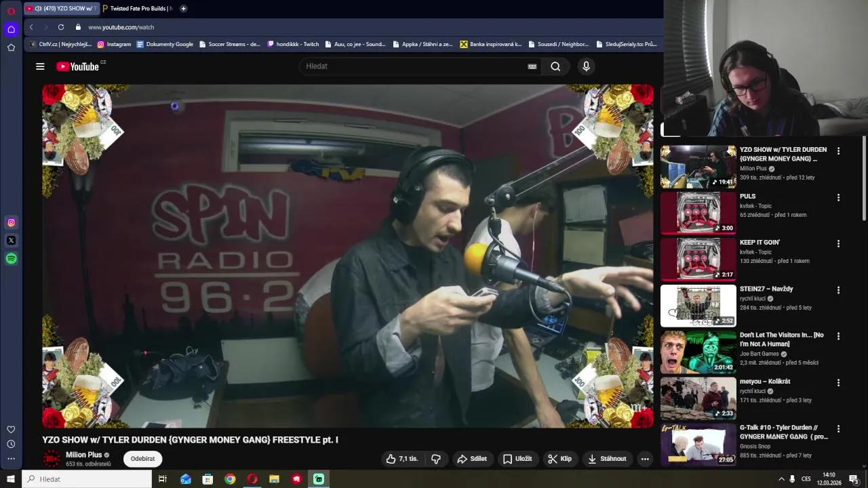This screenshot has width=868, height=488.
Task: Launch Google Chrome from the taskbar
Action: point(230,479)
